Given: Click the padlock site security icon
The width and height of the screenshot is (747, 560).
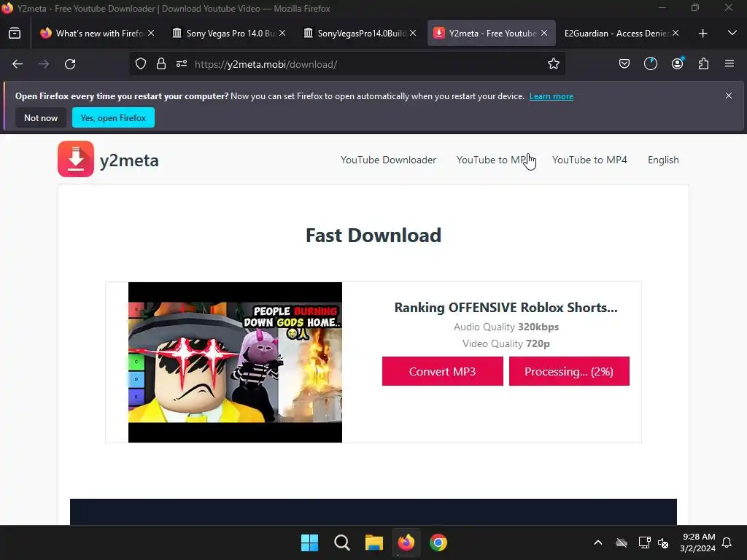Looking at the screenshot, I should (x=161, y=64).
